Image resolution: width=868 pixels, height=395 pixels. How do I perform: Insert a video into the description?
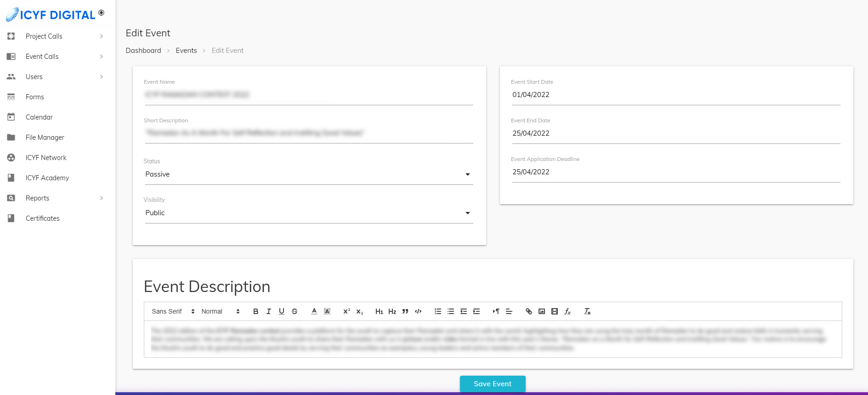(555, 311)
